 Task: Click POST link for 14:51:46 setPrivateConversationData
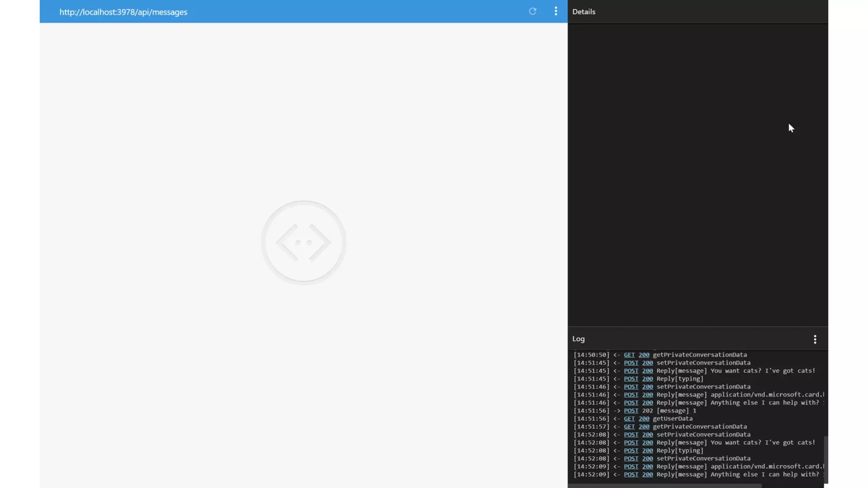pyautogui.click(x=631, y=387)
